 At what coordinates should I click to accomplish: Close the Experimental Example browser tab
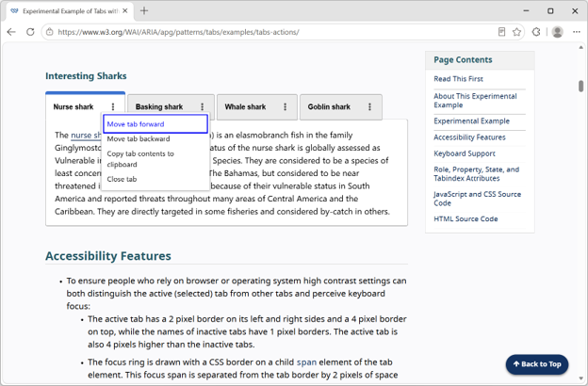tap(125, 11)
